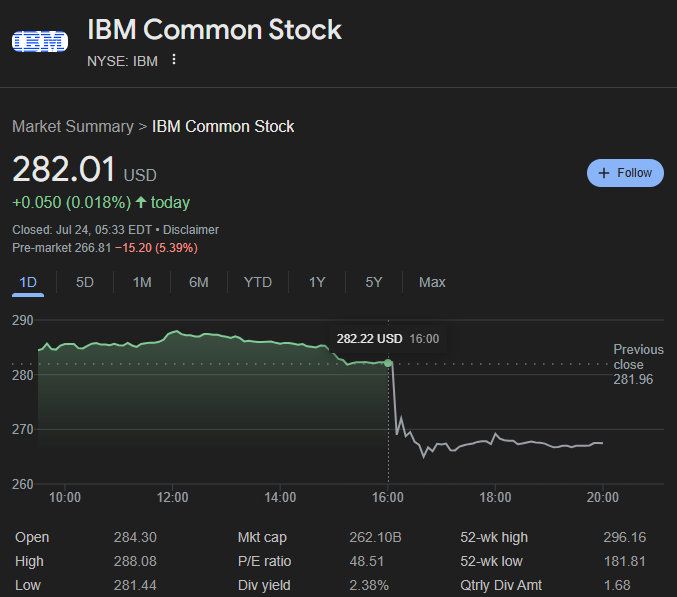
Task: Switch to the 5D chart range
Action: click(85, 282)
